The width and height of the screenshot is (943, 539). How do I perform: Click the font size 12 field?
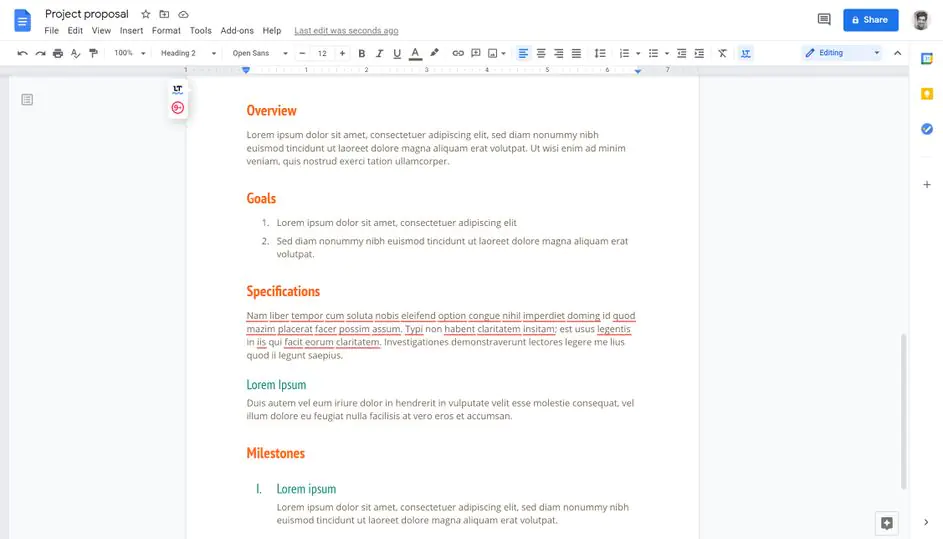click(322, 54)
